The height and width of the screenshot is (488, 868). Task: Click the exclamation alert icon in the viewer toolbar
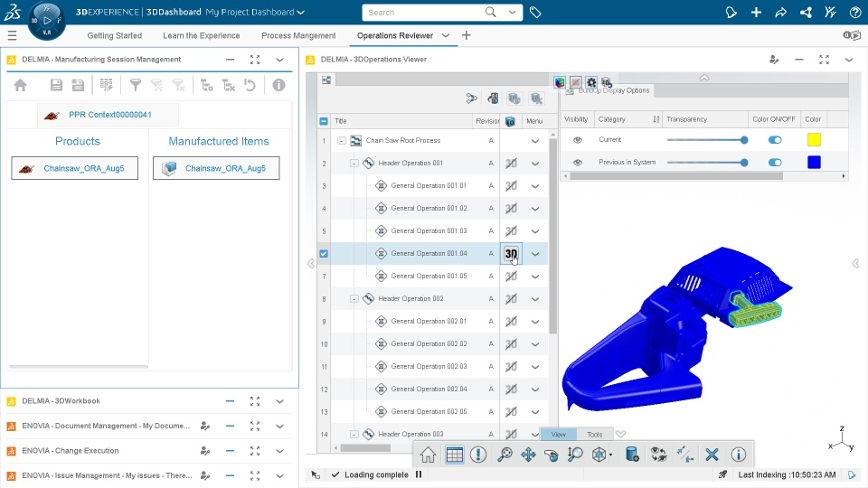pos(478,455)
